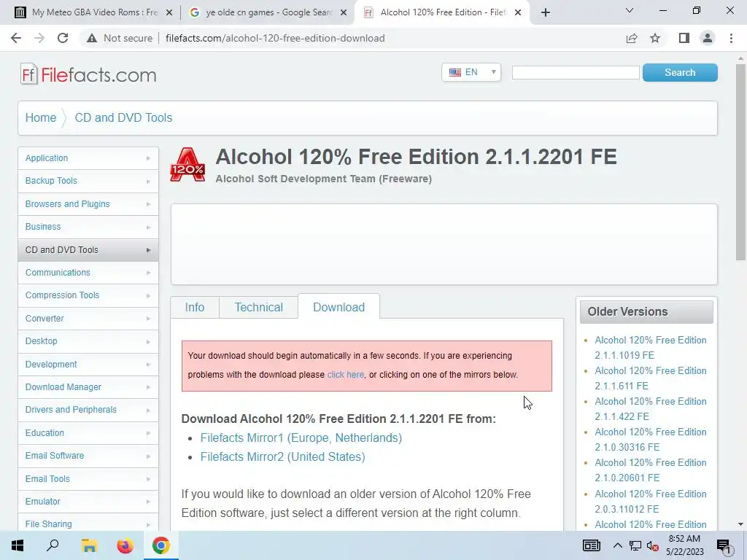747x560 pixels.
Task: Switch to the Info tab
Action: (x=195, y=308)
